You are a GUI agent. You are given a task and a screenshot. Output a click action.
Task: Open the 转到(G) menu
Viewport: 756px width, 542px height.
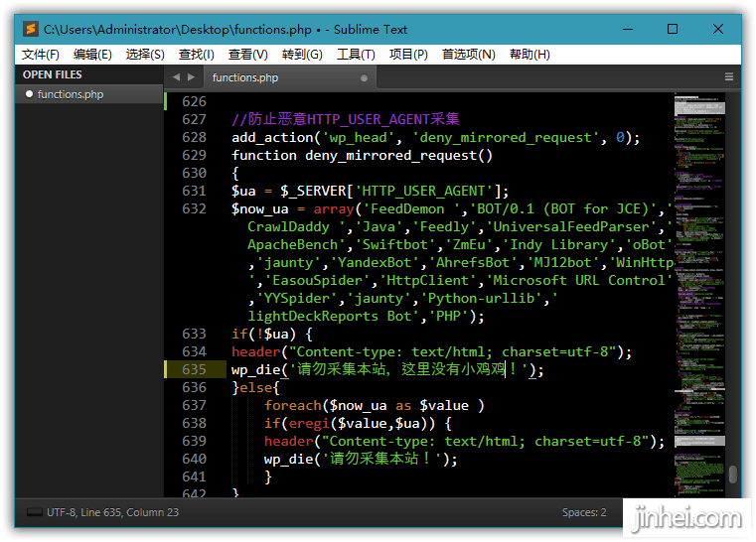[302, 55]
